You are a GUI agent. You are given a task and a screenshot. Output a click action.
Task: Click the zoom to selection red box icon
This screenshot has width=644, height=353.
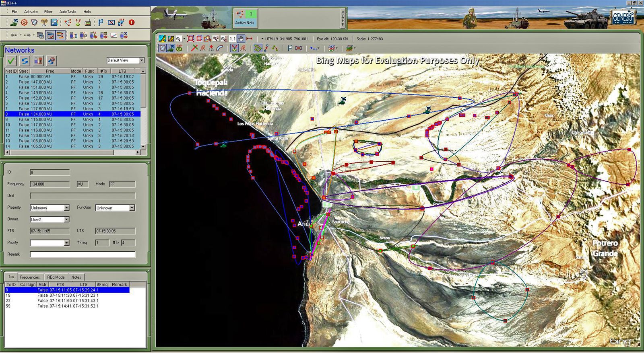[x=191, y=39]
